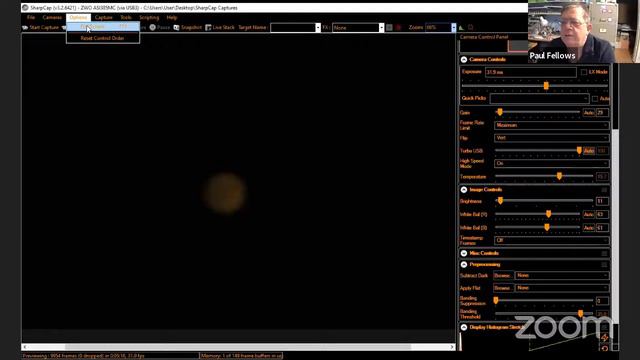Click the Brightness value box
640x360 pixels.
(x=602, y=201)
